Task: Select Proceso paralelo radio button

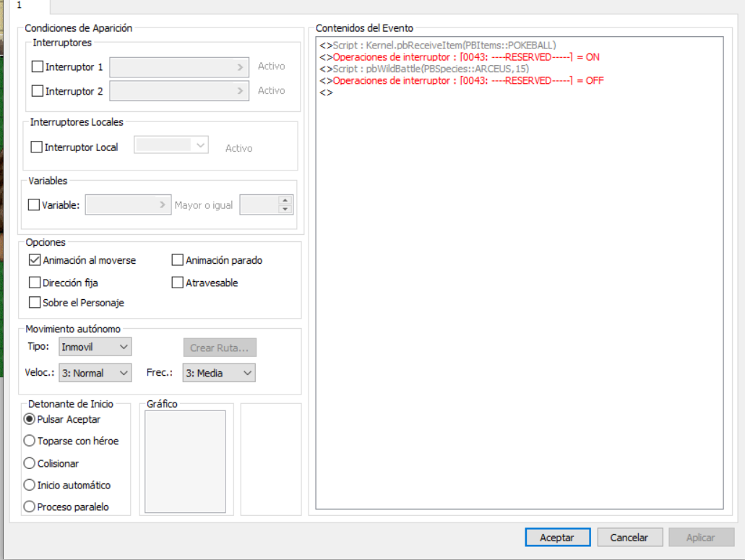Action: tap(30, 507)
